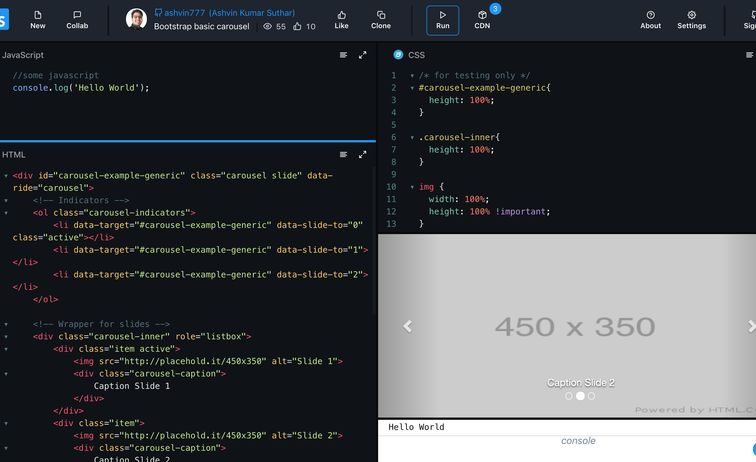Screen dimensions: 756x462
Task: Open the About help icon
Action: (x=650, y=20)
